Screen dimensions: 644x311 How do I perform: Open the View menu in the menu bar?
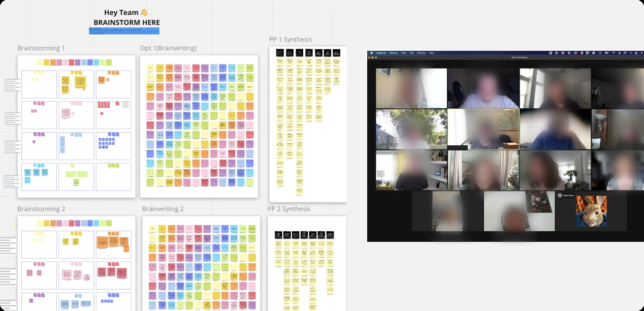pos(404,53)
